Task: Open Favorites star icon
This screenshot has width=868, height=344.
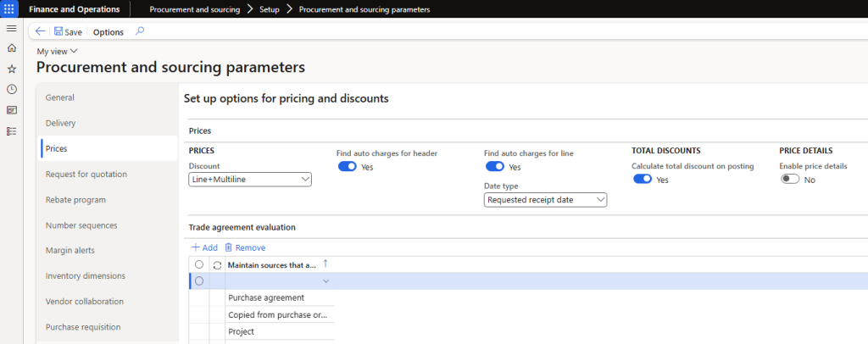Action: [11, 69]
